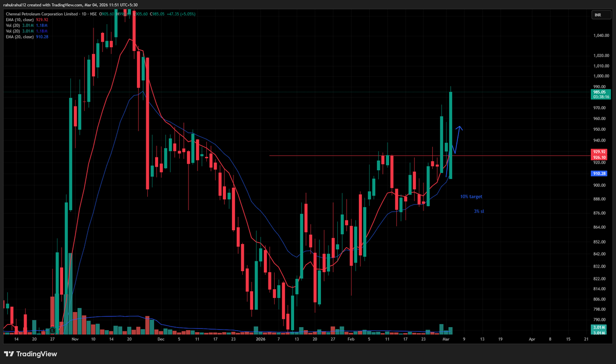Click the 926.10 horizontal line price tag
616x364 pixels.
point(600,157)
